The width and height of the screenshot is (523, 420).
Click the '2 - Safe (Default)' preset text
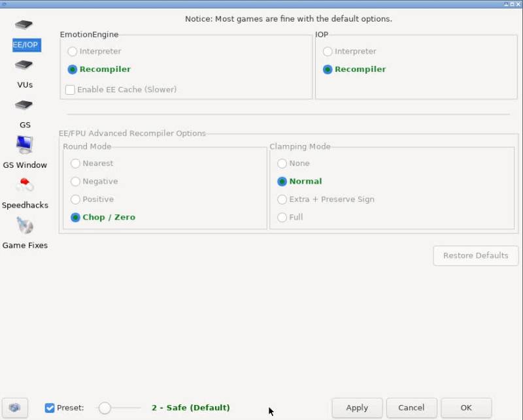pyautogui.click(x=191, y=408)
